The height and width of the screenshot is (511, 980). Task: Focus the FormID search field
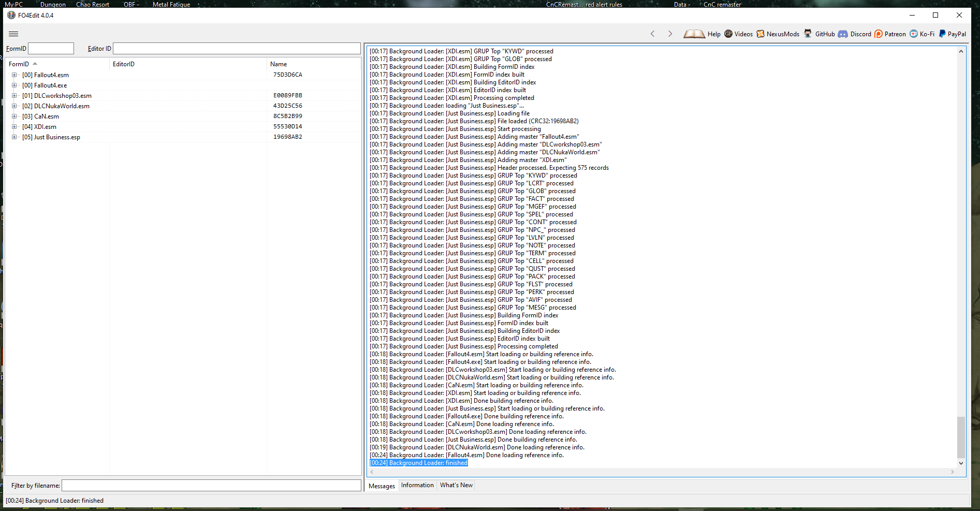point(51,48)
